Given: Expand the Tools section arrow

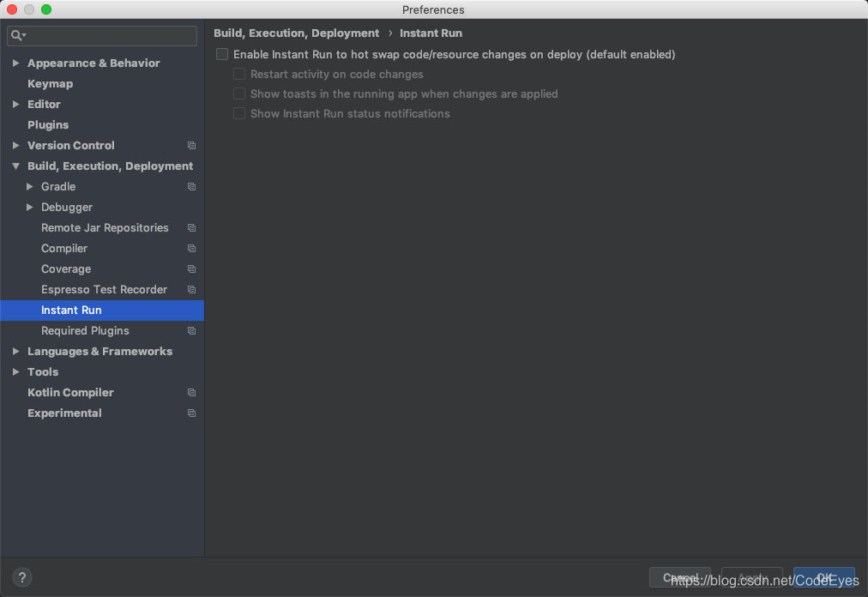Looking at the screenshot, I should pyautogui.click(x=16, y=371).
